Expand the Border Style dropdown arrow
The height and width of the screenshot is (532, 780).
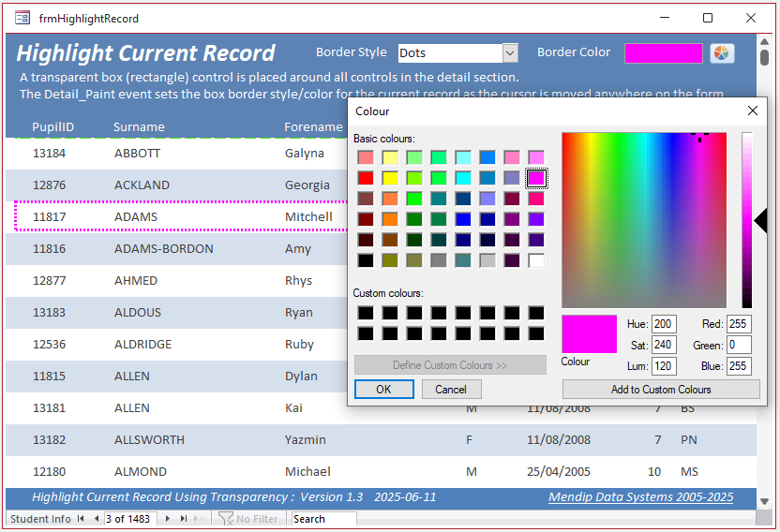tap(510, 53)
